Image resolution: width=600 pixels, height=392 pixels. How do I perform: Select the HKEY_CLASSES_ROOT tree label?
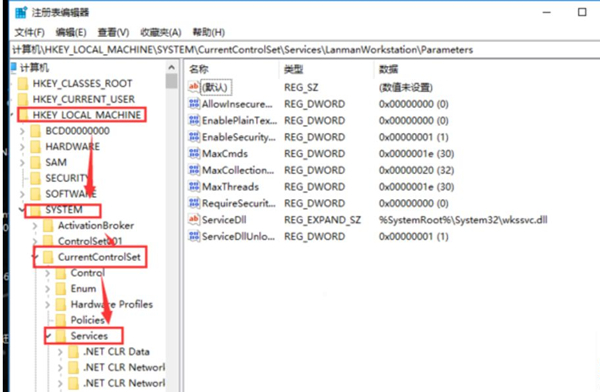82,83
